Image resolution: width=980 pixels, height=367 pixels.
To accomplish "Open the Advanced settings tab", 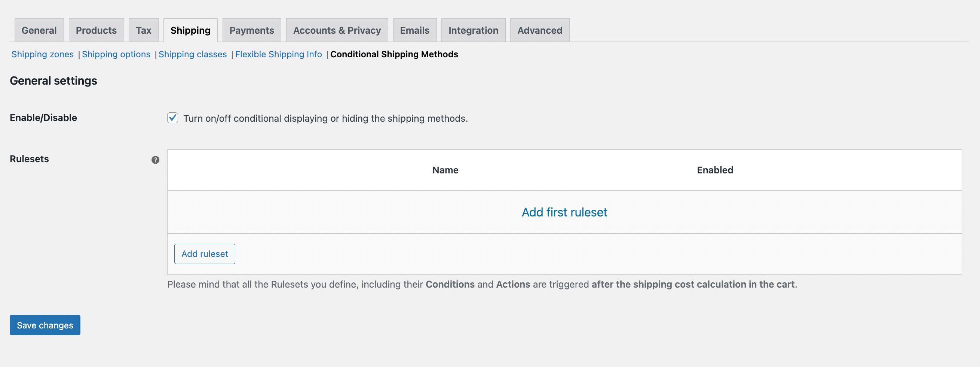I will 539,30.
